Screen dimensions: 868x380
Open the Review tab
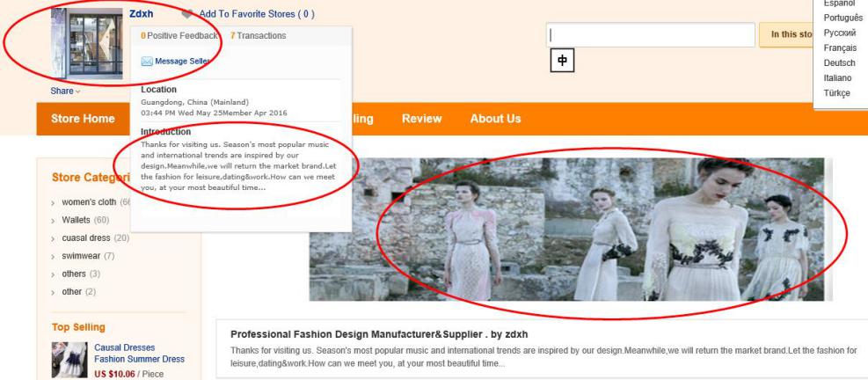421,119
